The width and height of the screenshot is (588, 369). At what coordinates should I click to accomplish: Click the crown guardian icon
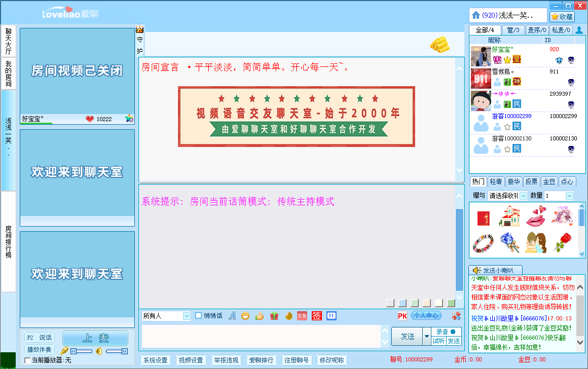pos(139,29)
